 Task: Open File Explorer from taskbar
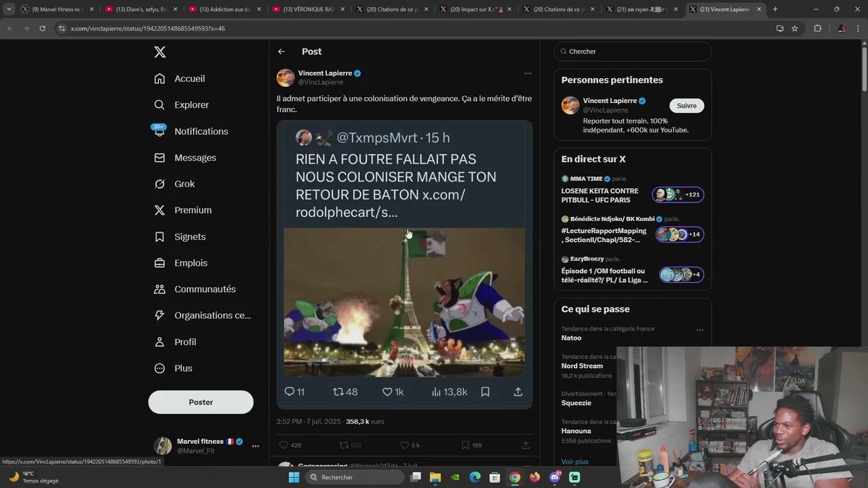point(435,477)
